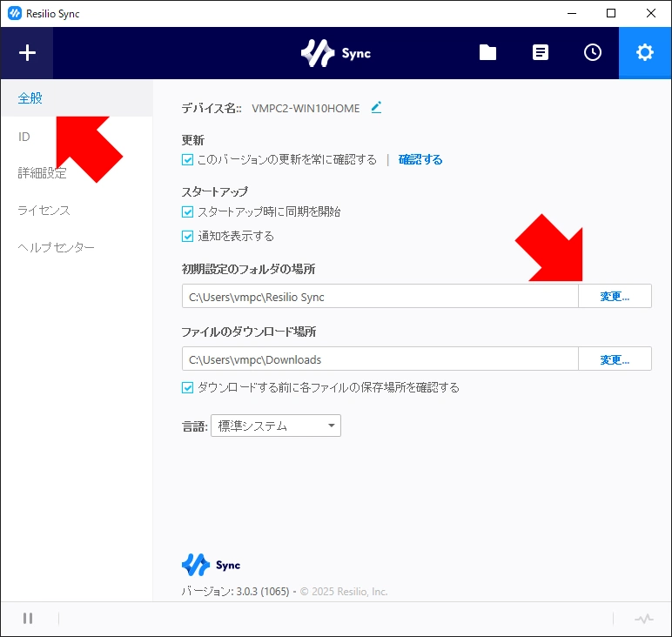The width and height of the screenshot is (672, 637).
Task: Toggle スタートアップ時に同期を開始 checkbox
Action: pyautogui.click(x=187, y=211)
